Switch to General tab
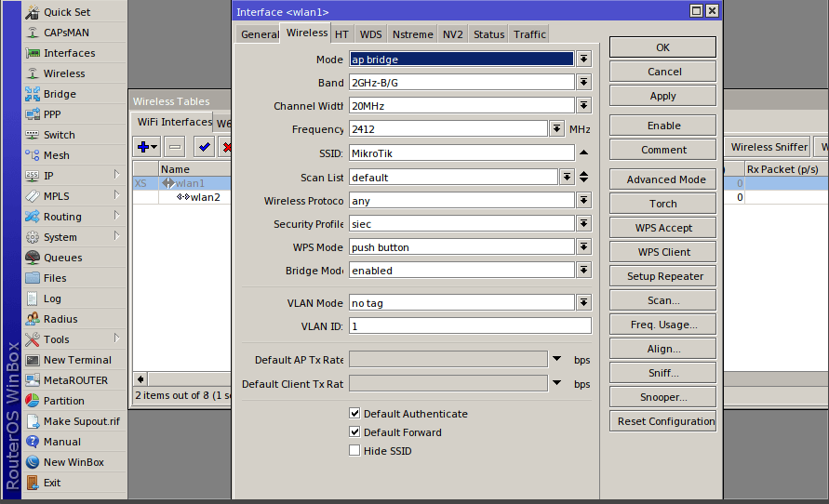Screen dimensions: 829x504 pos(259,34)
